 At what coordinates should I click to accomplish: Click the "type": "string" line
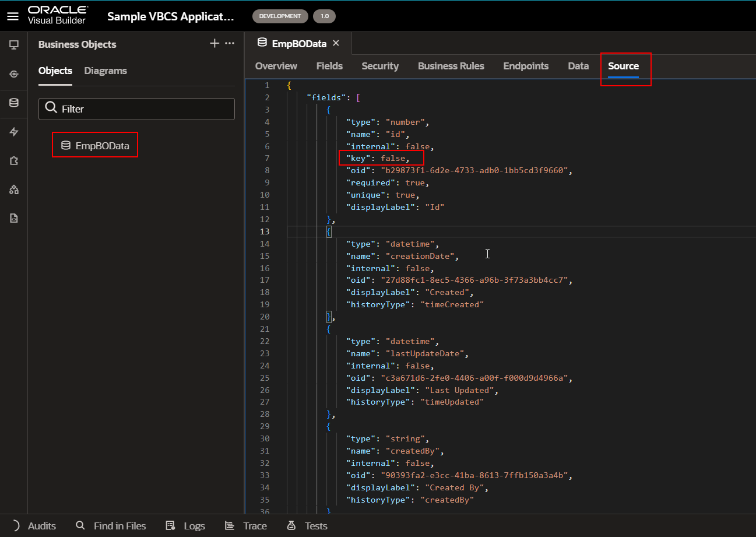tap(388, 438)
